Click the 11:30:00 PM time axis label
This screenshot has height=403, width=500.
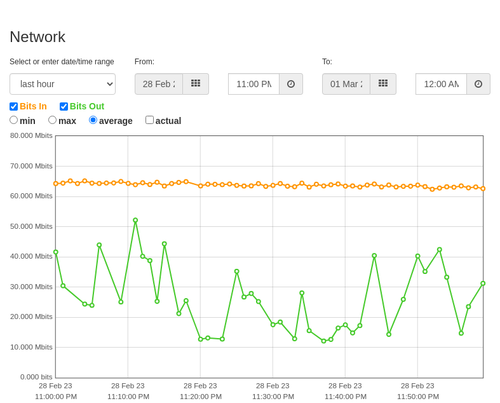coord(273,397)
